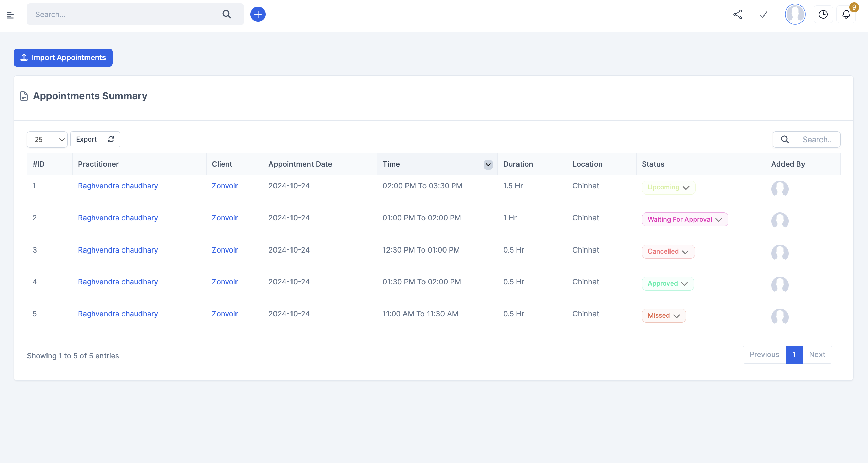
Task: Click Raghvendra chaudhary practitioner link row 4
Action: 118,281
